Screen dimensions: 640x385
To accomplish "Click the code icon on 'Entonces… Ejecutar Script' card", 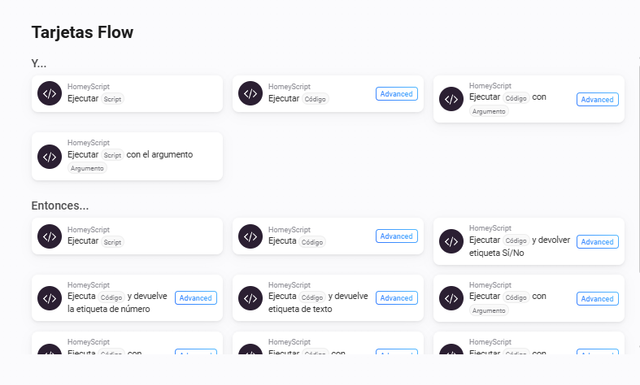I will 49,236.
